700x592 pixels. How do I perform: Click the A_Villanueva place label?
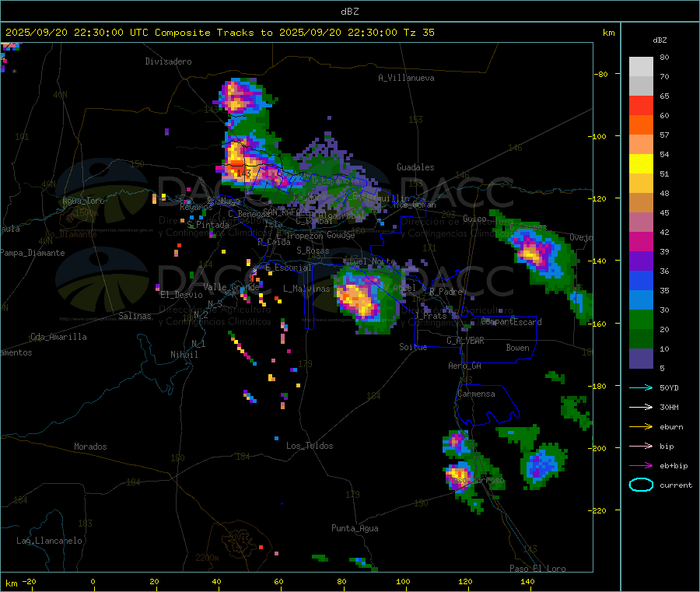click(x=406, y=78)
